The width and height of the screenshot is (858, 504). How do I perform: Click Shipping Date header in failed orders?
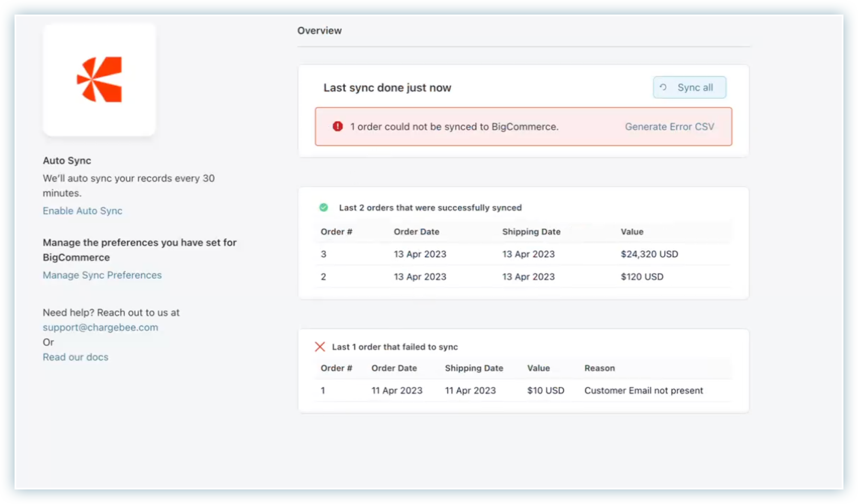[474, 368]
